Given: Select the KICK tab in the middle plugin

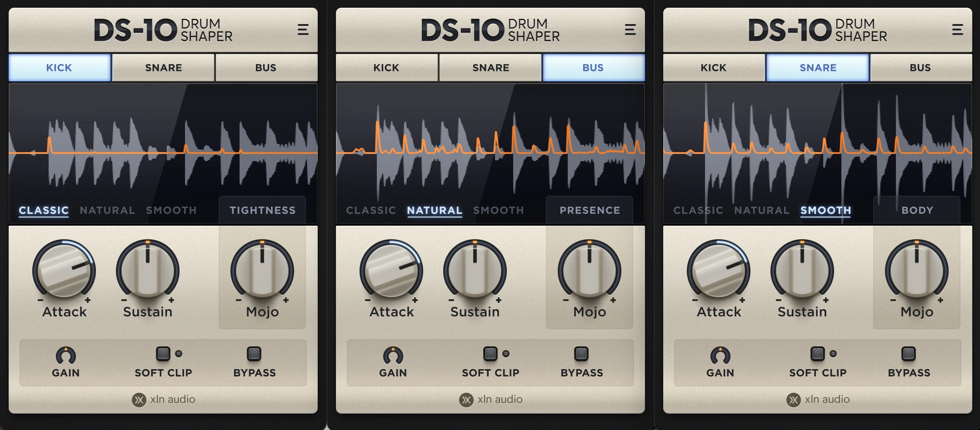Looking at the screenshot, I should click(387, 68).
